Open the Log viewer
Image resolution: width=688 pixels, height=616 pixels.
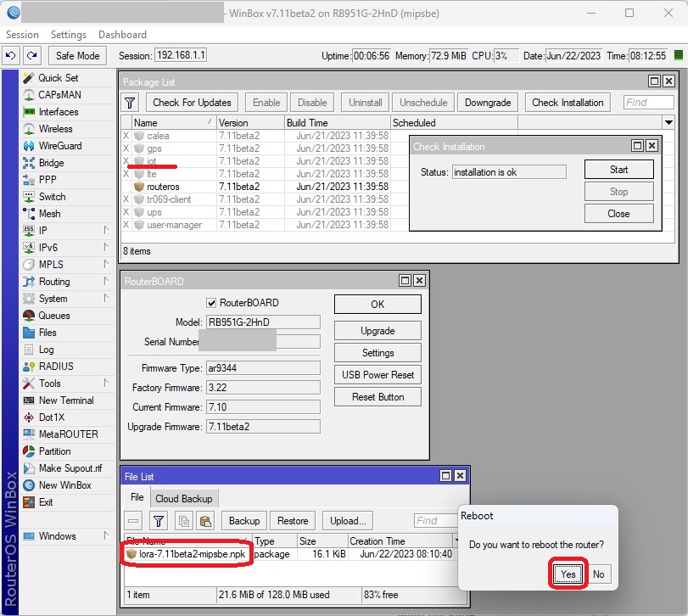coord(46,350)
